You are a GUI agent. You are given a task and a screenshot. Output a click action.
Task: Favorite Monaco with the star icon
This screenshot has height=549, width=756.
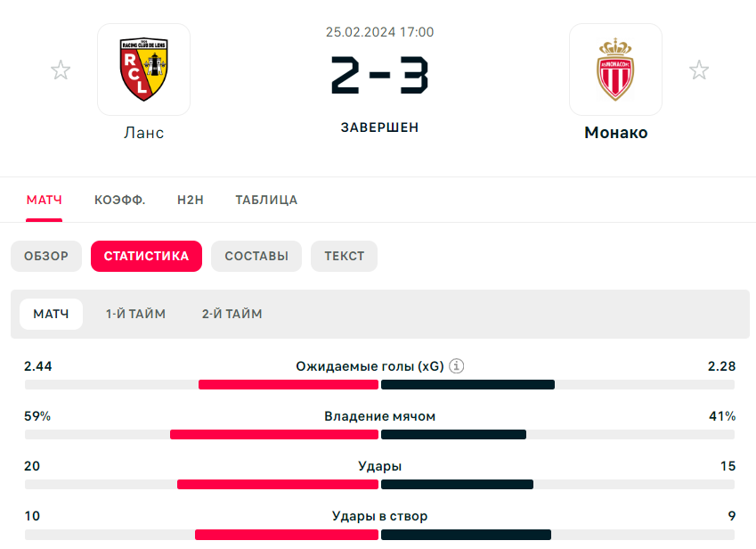tap(699, 70)
